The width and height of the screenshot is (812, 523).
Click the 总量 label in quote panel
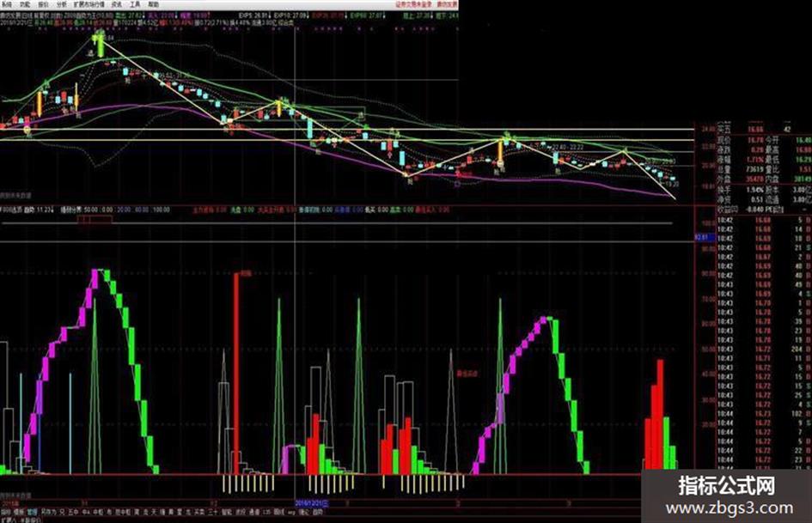pyautogui.click(x=723, y=169)
